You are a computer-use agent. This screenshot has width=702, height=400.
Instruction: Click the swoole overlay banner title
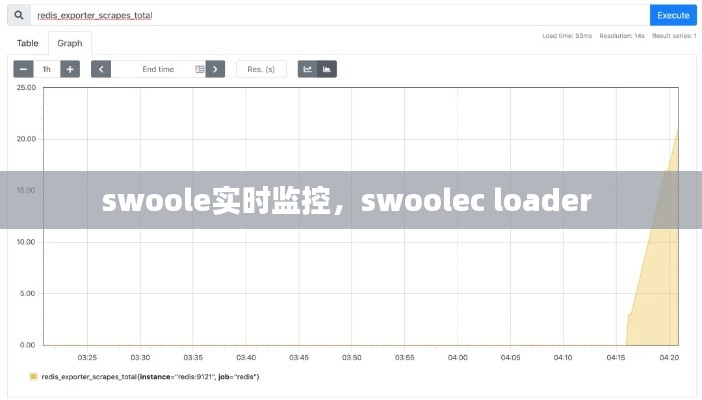347,201
